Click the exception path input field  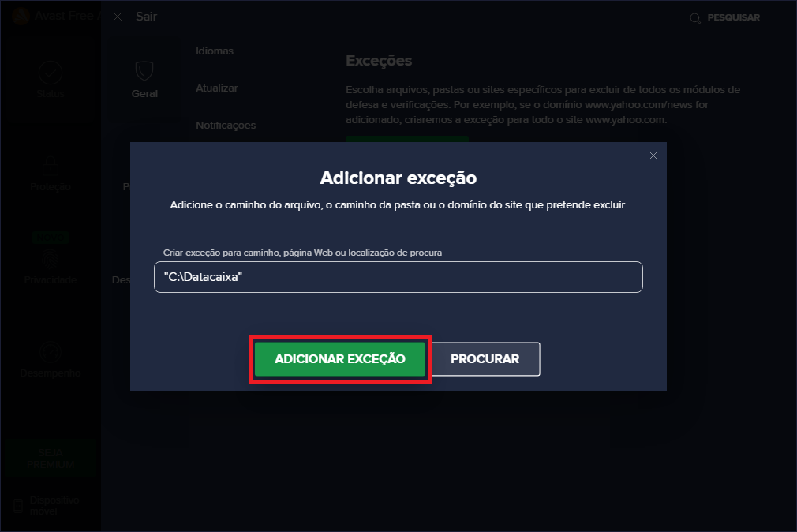(x=398, y=277)
